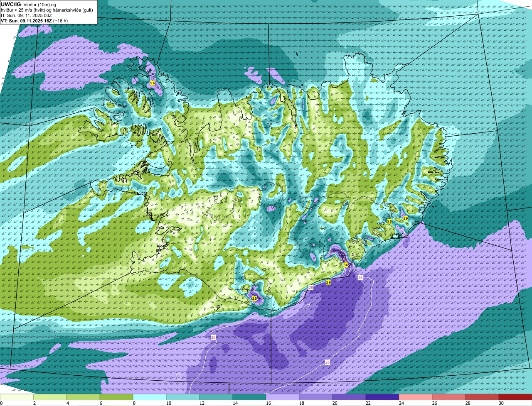
Task: Click the 10–12 turquoise legend segment
Action: 183,397
